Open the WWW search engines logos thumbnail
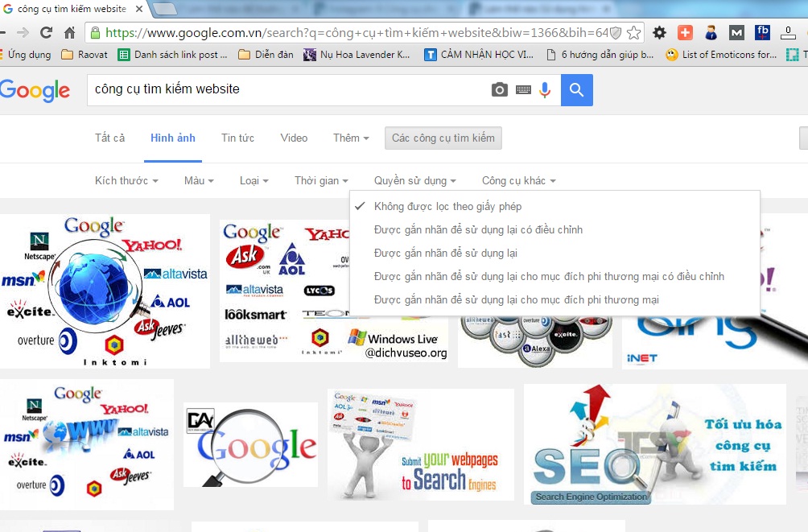 coord(87,444)
